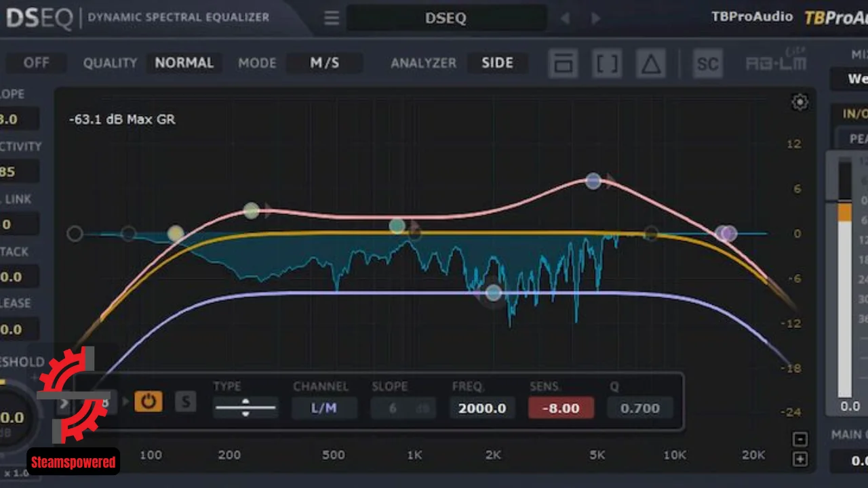Solo the selected filter band

(x=184, y=403)
